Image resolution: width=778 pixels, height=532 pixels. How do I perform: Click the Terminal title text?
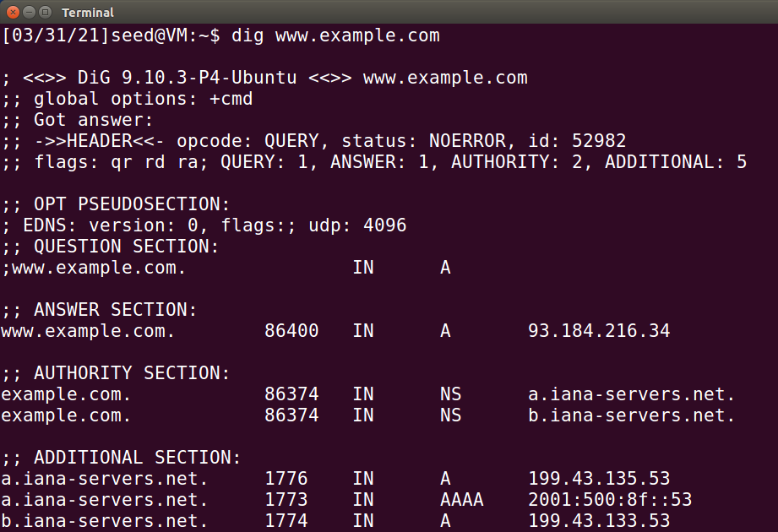coord(88,13)
